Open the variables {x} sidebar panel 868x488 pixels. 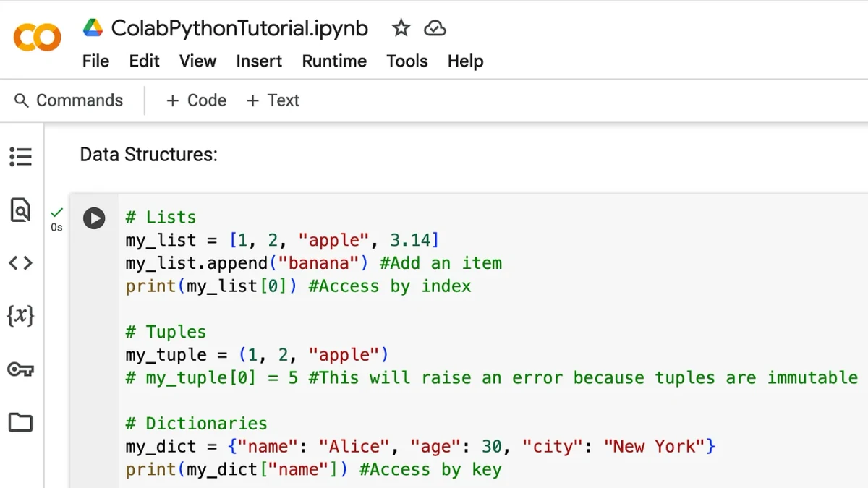tap(20, 315)
